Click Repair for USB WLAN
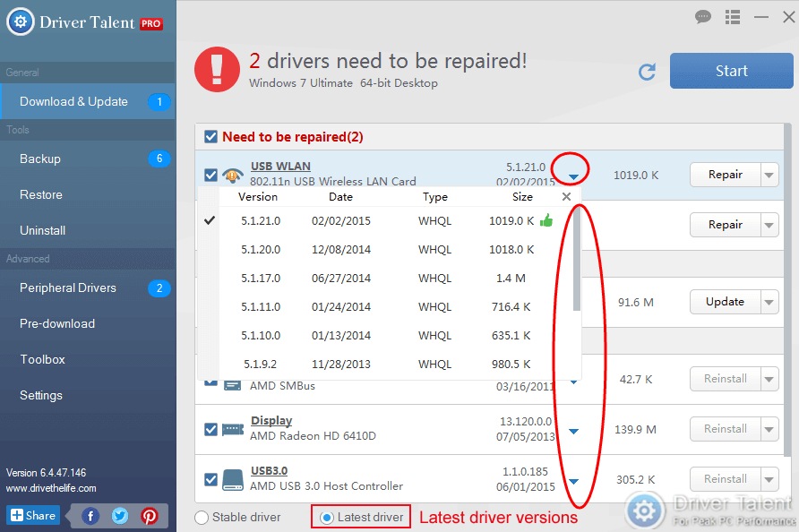 pos(726,175)
